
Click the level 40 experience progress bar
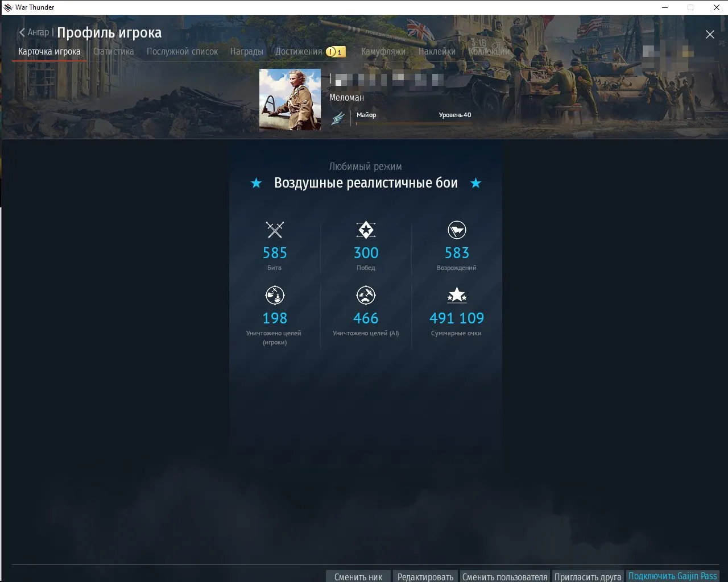click(413, 123)
